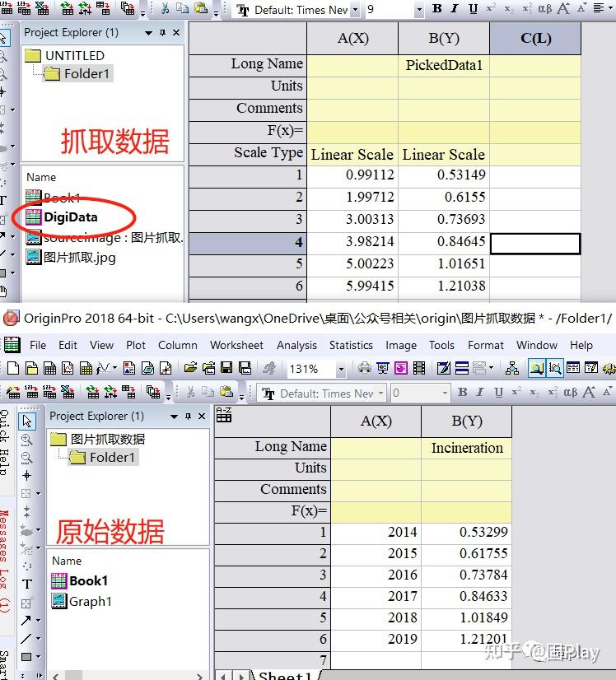Select Zoom In tool in lower window

tap(27, 440)
